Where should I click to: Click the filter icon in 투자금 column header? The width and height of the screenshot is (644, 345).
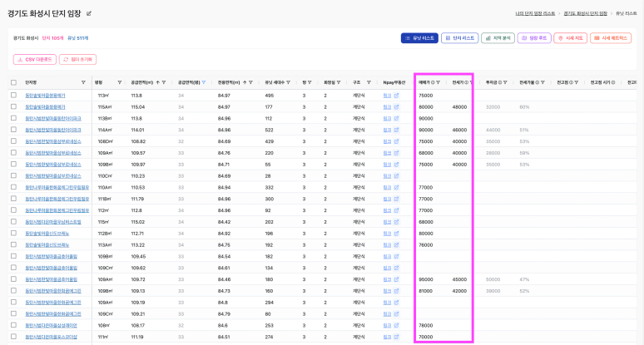tap(509, 82)
